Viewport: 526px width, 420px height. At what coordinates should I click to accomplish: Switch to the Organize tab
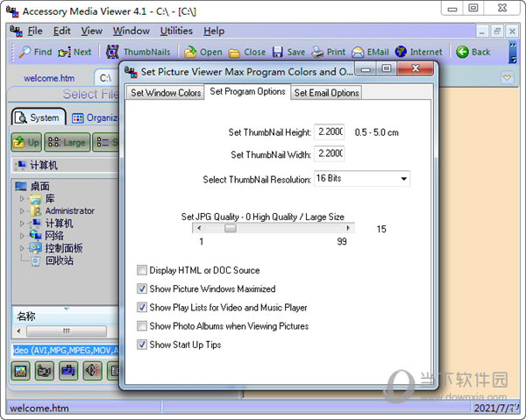[x=95, y=117]
